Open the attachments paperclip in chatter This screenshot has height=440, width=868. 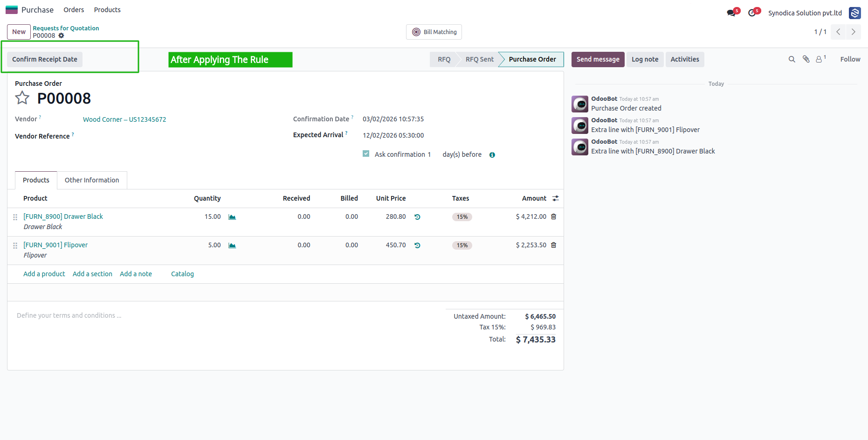click(806, 59)
